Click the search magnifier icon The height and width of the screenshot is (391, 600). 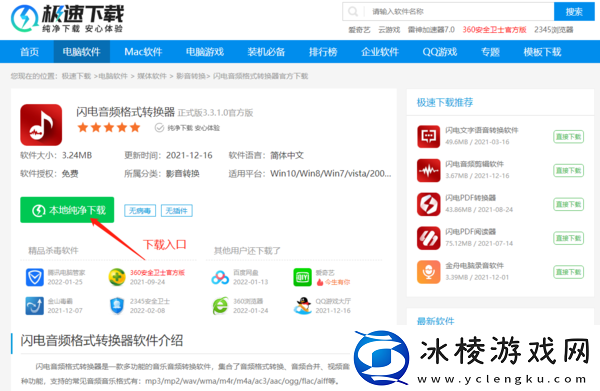(x=353, y=12)
